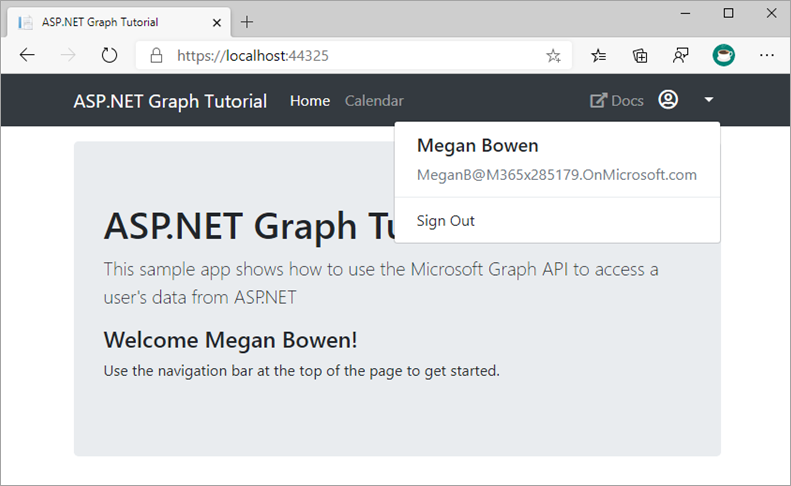Click the page favicon on tab
Screen dimensions: 791x486
tap(25, 23)
